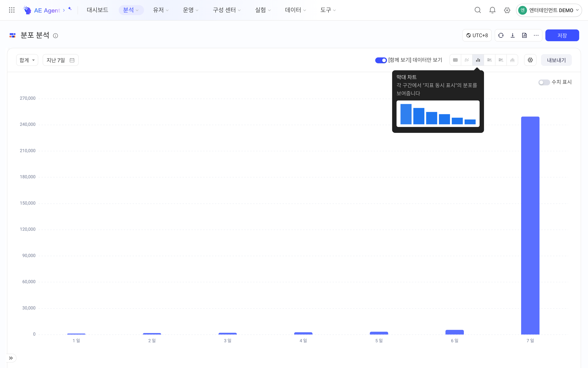The width and height of the screenshot is (588, 368).
Task: Open the 지난 7일 date range picker
Action: [x=60, y=60]
